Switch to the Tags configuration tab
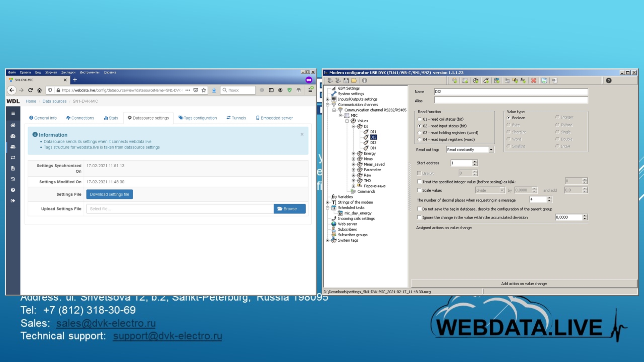This screenshot has height=362, width=644. click(198, 118)
